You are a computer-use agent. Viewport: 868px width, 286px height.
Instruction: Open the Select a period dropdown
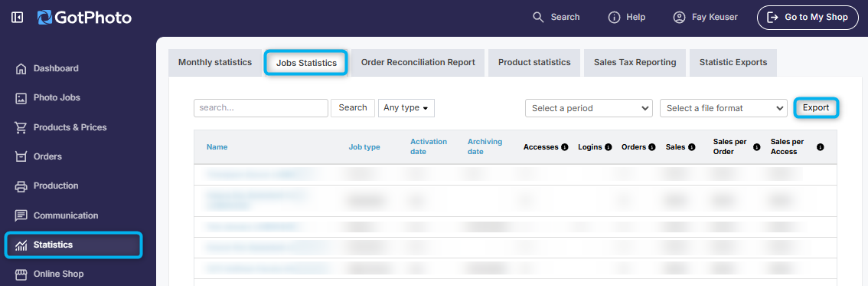pyautogui.click(x=589, y=109)
